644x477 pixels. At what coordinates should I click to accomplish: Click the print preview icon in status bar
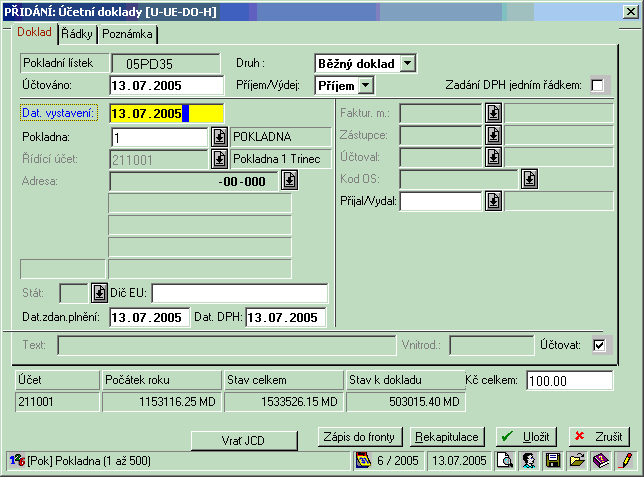(507, 461)
